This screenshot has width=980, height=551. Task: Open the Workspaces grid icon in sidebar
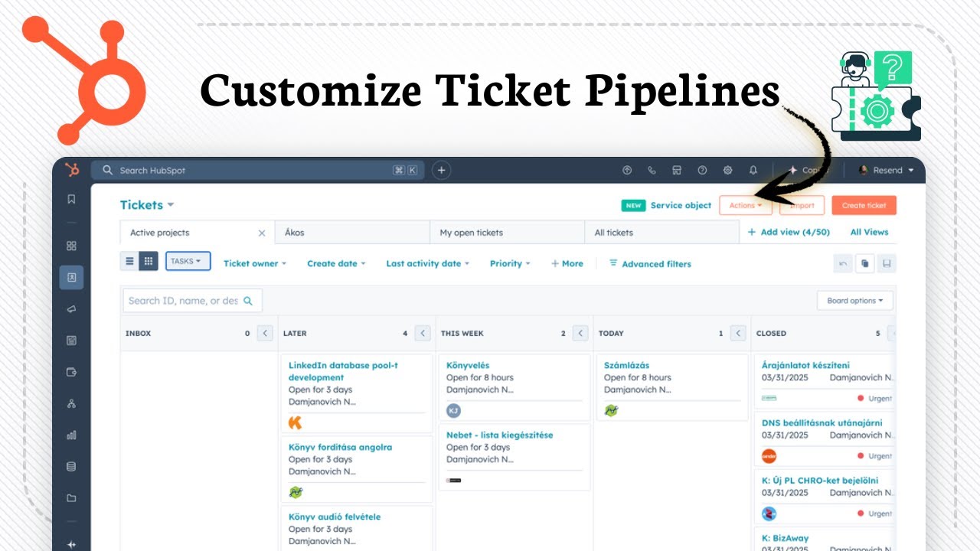tap(71, 246)
